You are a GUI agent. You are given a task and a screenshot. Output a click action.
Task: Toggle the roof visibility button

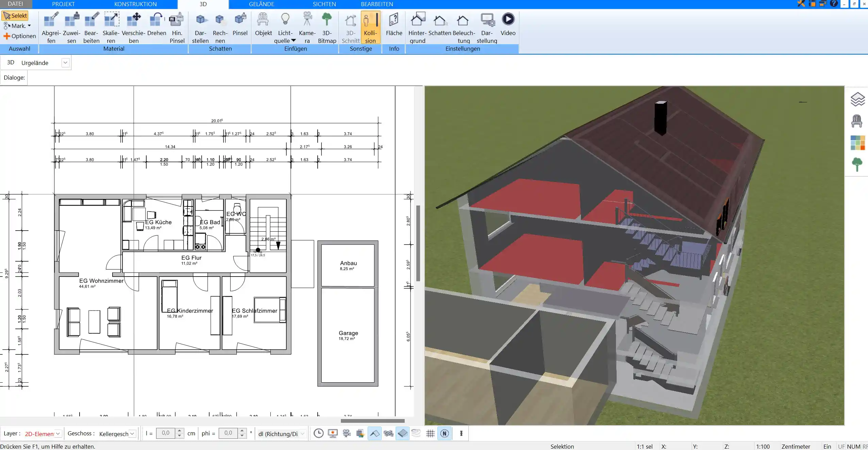tap(374, 433)
